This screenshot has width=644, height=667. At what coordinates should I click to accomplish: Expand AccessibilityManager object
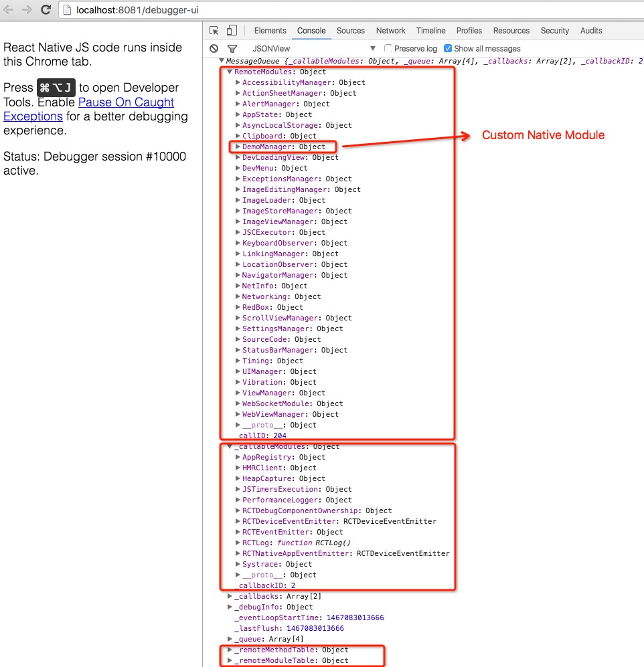238,82
